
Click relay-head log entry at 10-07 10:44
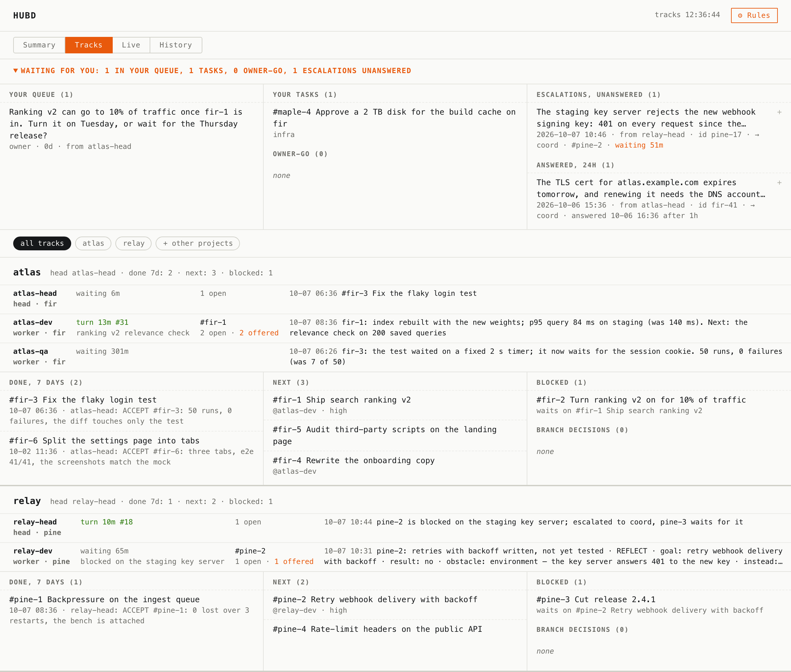coord(534,522)
